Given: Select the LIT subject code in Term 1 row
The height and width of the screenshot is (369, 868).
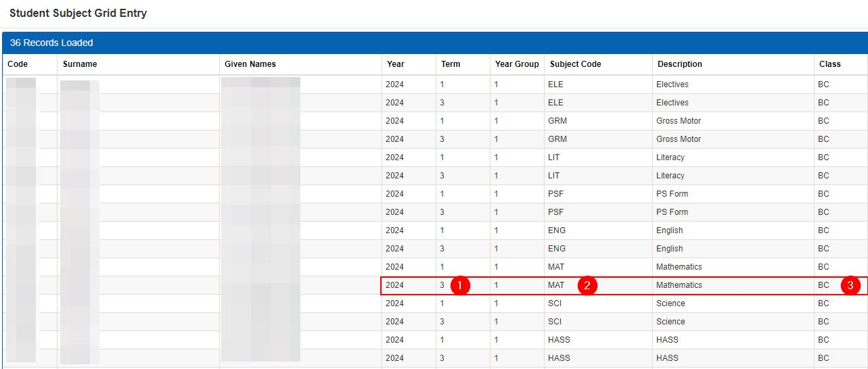Looking at the screenshot, I should point(554,157).
